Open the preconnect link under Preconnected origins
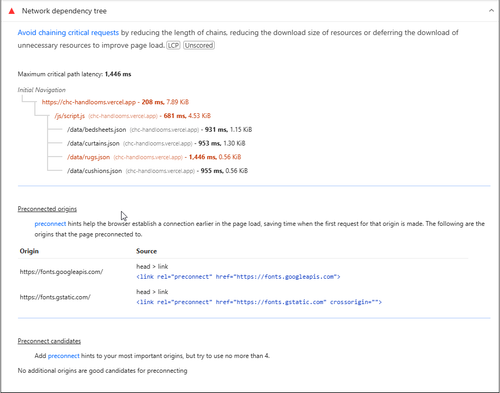Image resolution: width=500 pixels, height=393 pixels. tap(50, 224)
